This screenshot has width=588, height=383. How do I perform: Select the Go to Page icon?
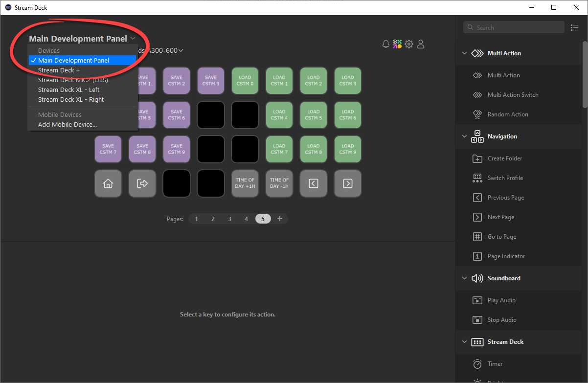(x=477, y=237)
